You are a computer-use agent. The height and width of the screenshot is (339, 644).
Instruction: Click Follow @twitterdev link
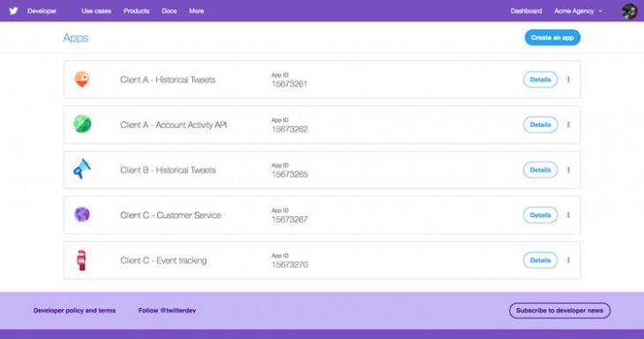167,310
